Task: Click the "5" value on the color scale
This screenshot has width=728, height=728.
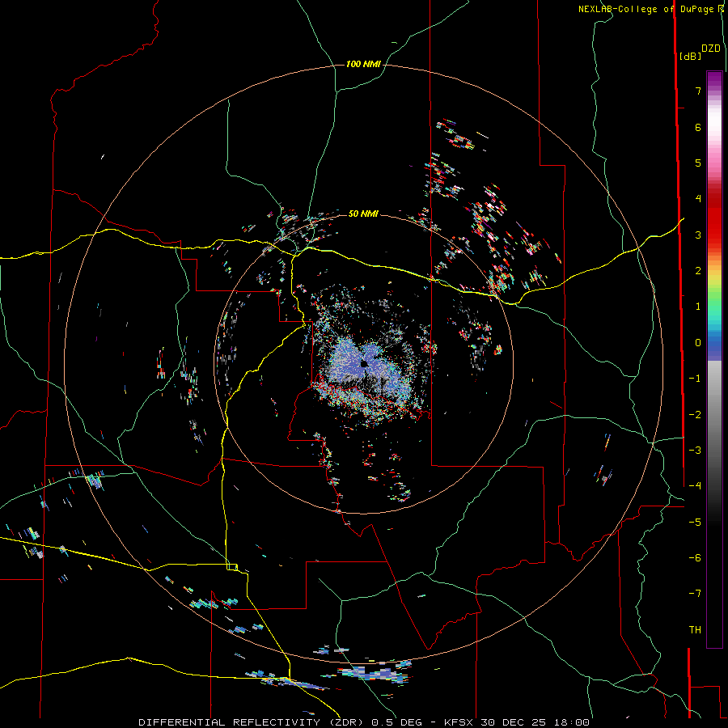Action: 698,163
